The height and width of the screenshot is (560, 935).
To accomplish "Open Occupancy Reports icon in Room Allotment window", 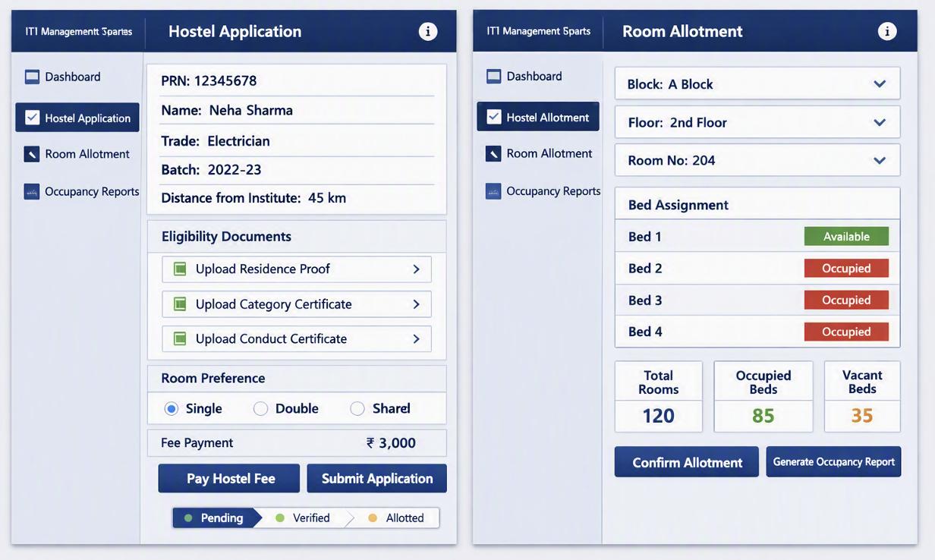I will click(x=493, y=191).
